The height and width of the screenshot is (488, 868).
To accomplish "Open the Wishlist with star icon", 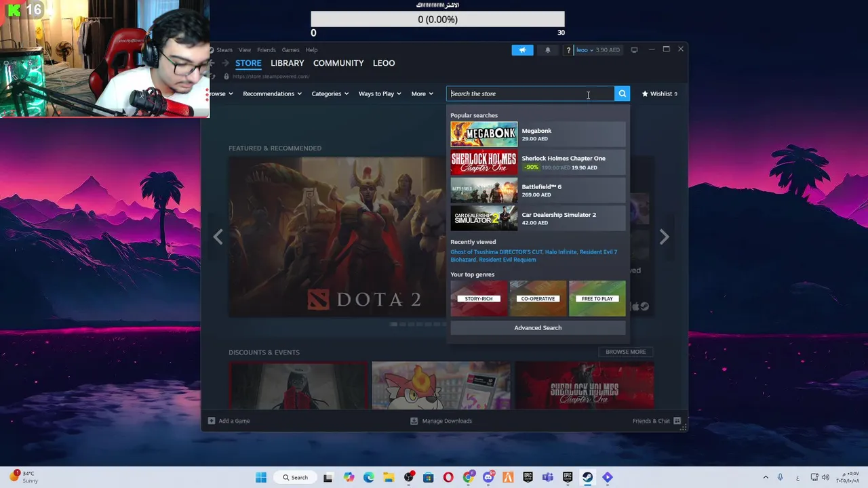I will coord(660,94).
